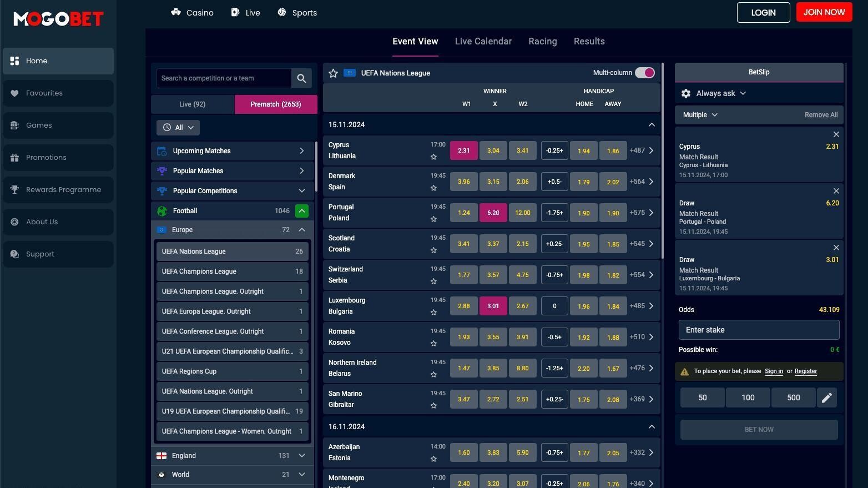Screen dimensions: 868x488
Task: Open the Casino menu
Action: (x=192, y=13)
